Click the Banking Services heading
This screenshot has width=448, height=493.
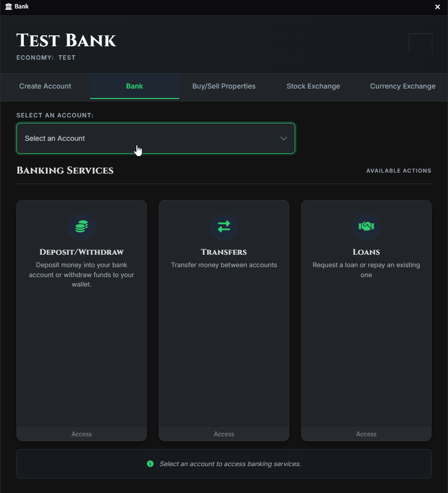tap(65, 171)
